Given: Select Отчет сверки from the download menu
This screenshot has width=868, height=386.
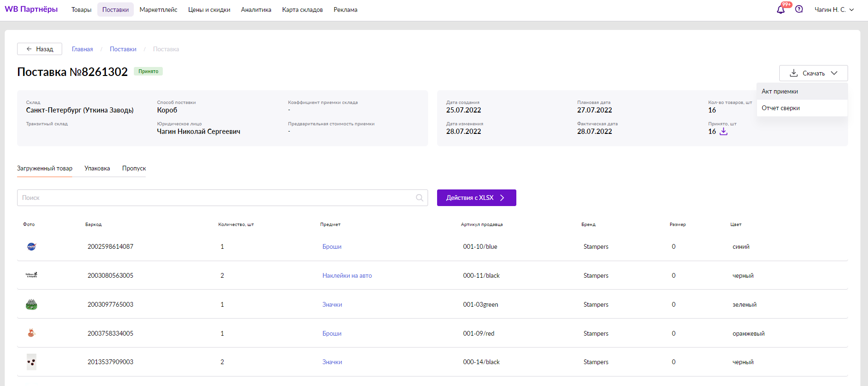Looking at the screenshot, I should point(781,108).
